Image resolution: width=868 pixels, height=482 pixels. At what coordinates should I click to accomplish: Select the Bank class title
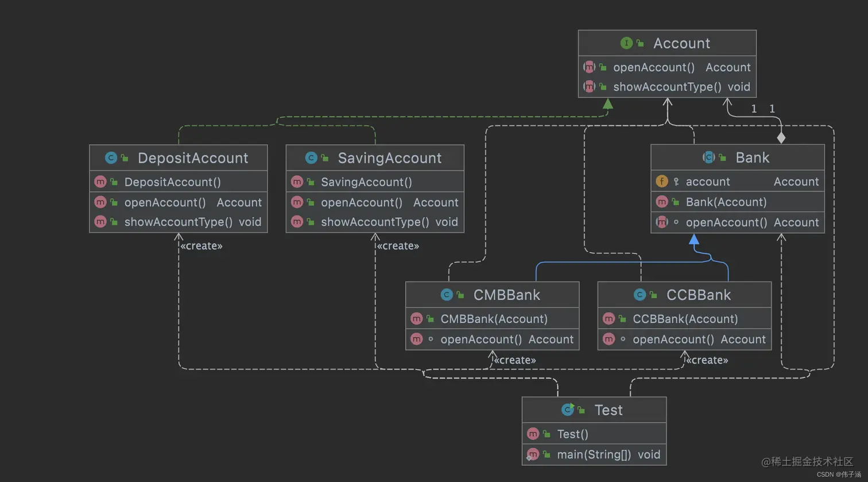[x=752, y=157]
